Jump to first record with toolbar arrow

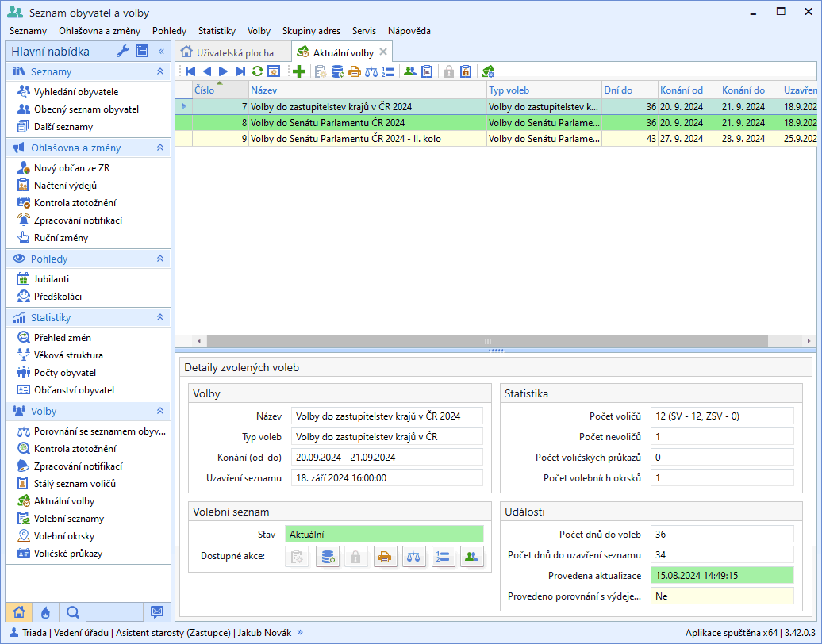click(190, 71)
